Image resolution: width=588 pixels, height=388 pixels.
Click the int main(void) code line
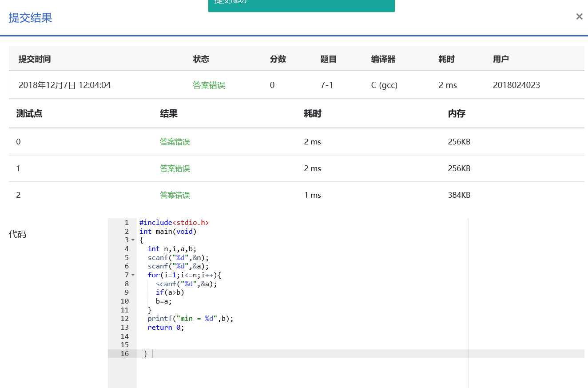(x=168, y=232)
